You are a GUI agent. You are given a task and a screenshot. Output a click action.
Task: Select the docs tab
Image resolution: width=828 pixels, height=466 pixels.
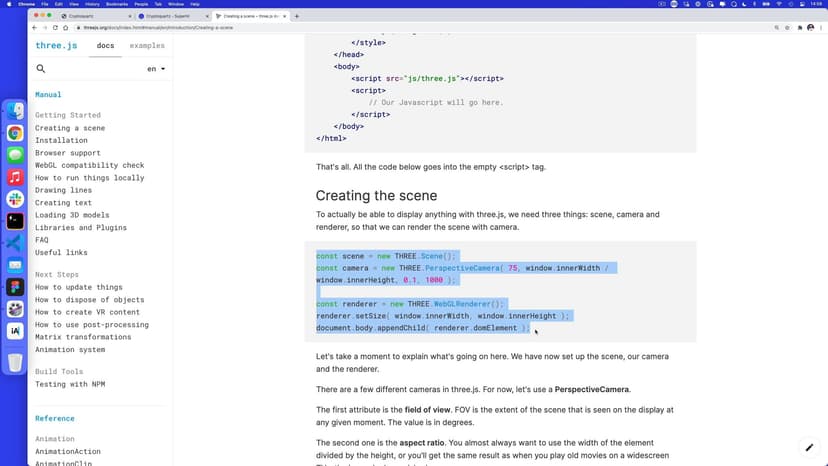click(105, 46)
